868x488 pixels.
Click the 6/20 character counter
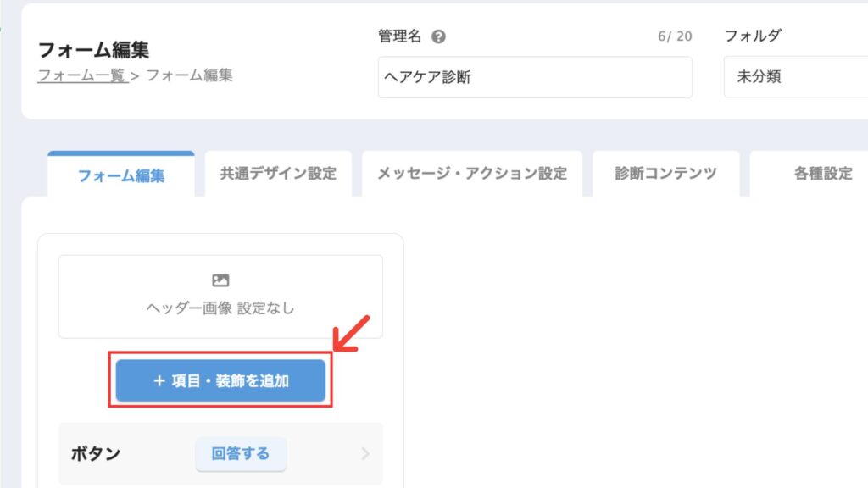(x=675, y=36)
